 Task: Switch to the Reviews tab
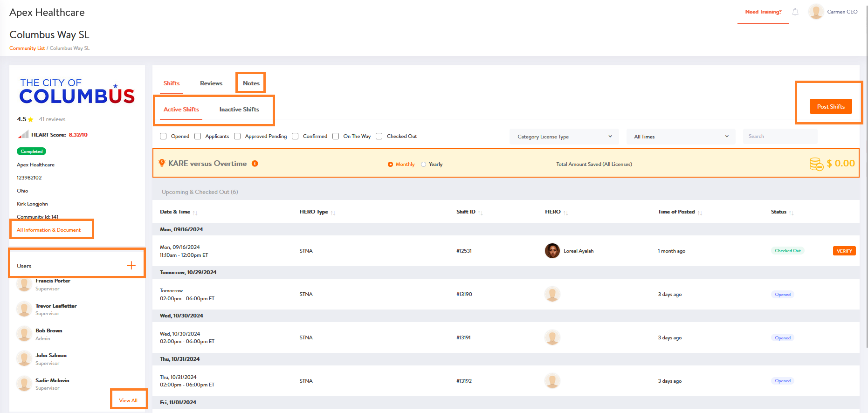click(x=211, y=83)
